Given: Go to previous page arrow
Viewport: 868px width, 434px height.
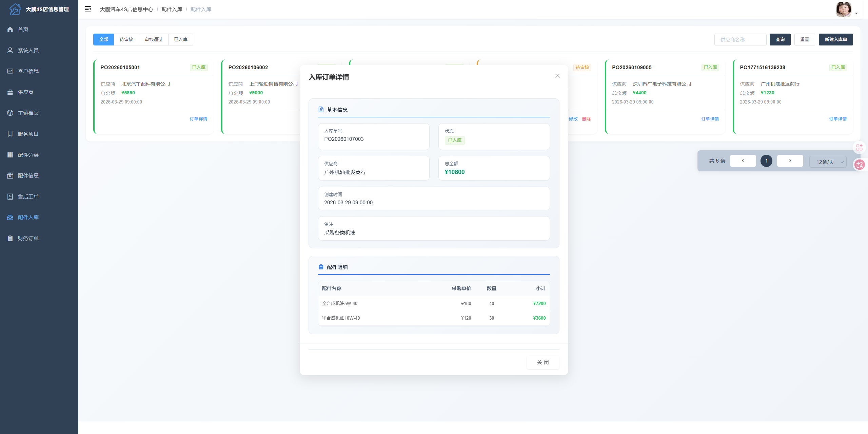Looking at the screenshot, I should pos(743,161).
